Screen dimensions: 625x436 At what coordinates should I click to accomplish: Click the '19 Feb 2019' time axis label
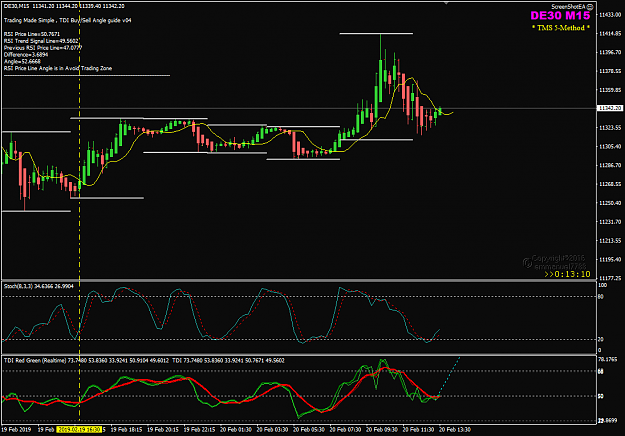(16, 429)
